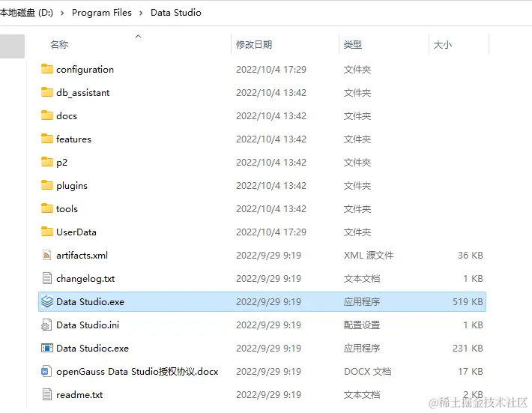This screenshot has width=532, height=413.
Task: Click the Data Studio.exe application icon
Action: [x=46, y=301]
